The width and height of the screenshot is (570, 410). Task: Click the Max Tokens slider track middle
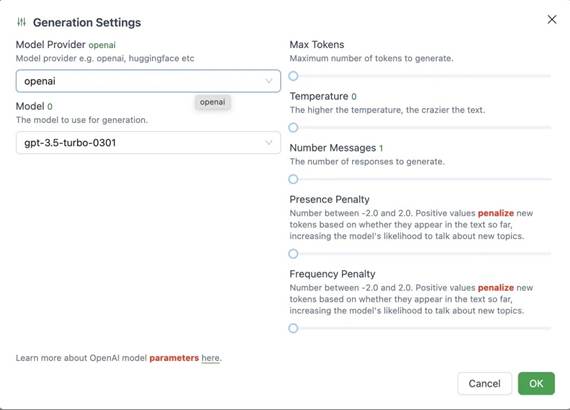click(x=421, y=76)
